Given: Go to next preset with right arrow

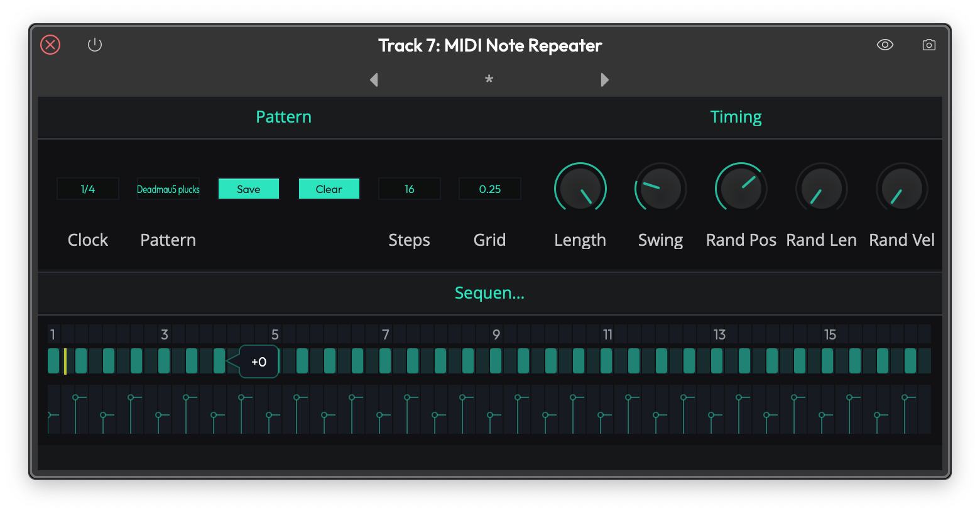Looking at the screenshot, I should point(604,80).
